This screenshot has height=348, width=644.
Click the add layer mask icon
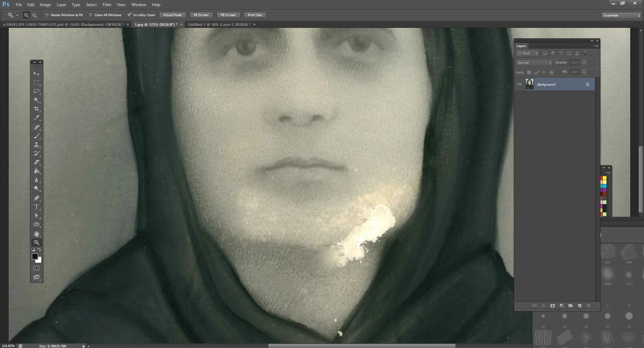point(552,306)
